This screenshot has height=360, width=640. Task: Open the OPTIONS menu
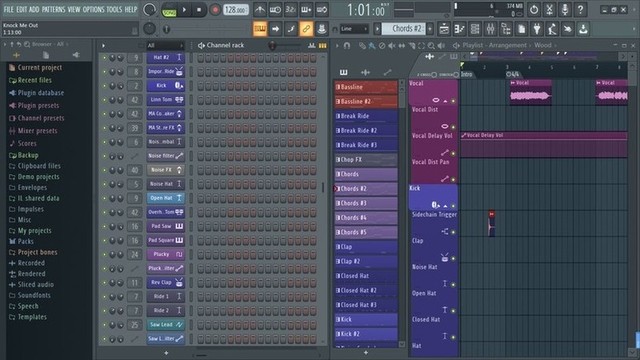coord(93,9)
